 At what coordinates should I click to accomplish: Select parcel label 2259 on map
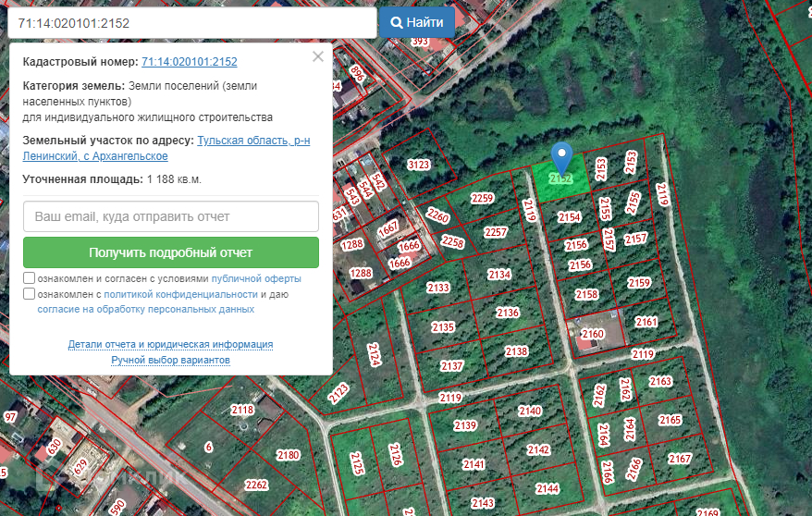click(482, 198)
